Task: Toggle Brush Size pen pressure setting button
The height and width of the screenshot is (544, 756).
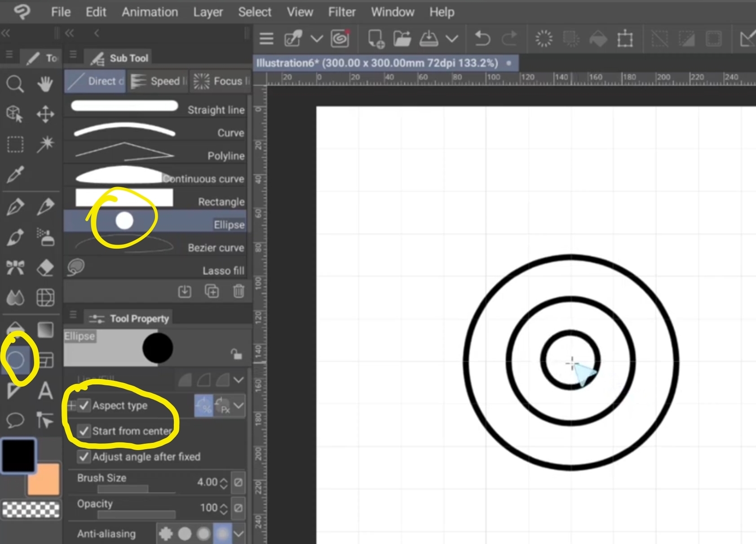Action: (x=238, y=482)
